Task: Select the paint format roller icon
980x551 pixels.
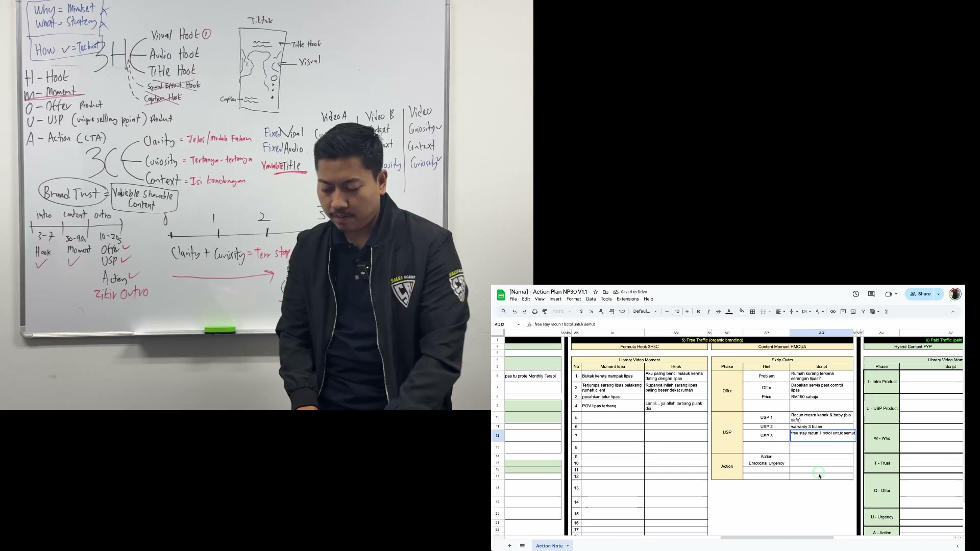Action: click(x=545, y=312)
